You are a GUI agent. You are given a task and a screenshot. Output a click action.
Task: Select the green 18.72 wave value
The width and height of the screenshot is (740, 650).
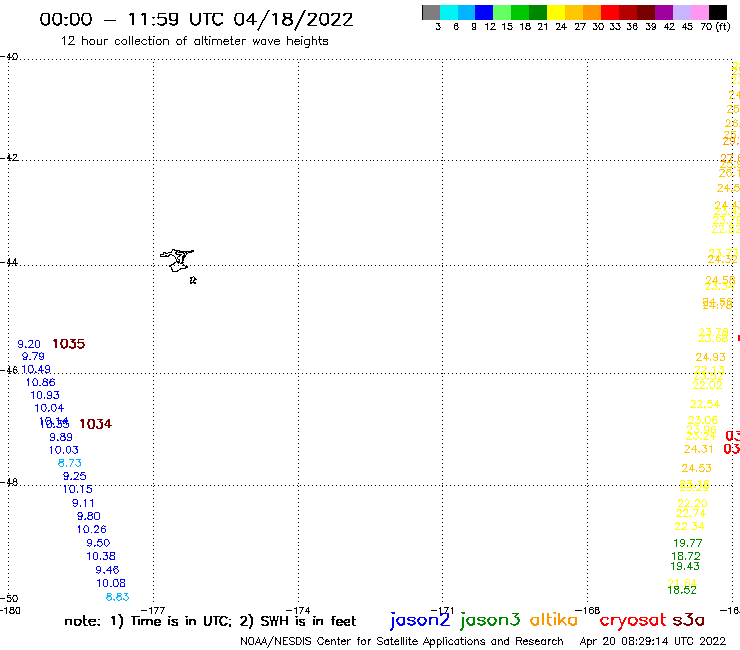(x=686, y=556)
